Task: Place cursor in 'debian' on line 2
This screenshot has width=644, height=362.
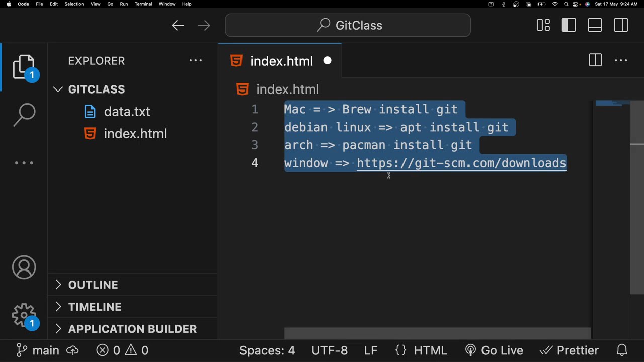Action: pos(306,127)
